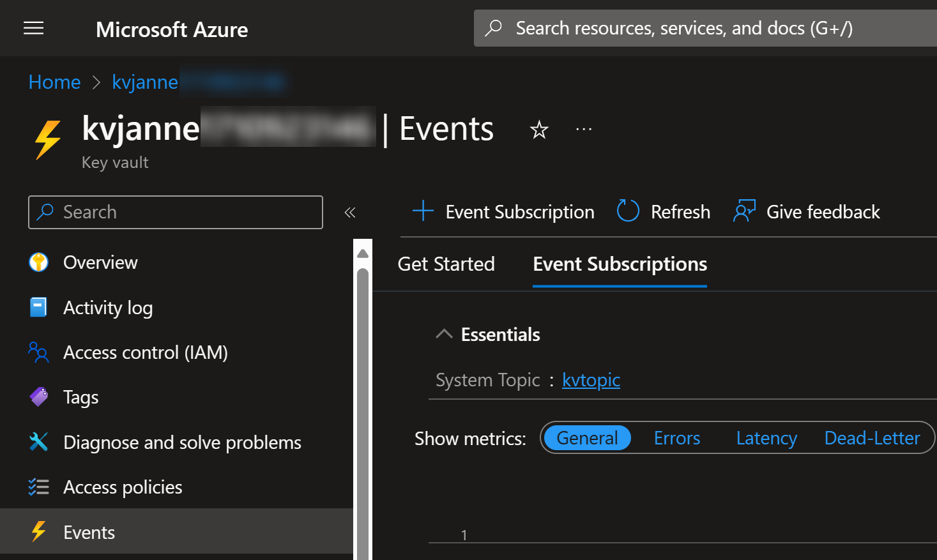937x560 pixels.
Task: Open the kvjanne breadcrumb link
Action: (x=145, y=82)
